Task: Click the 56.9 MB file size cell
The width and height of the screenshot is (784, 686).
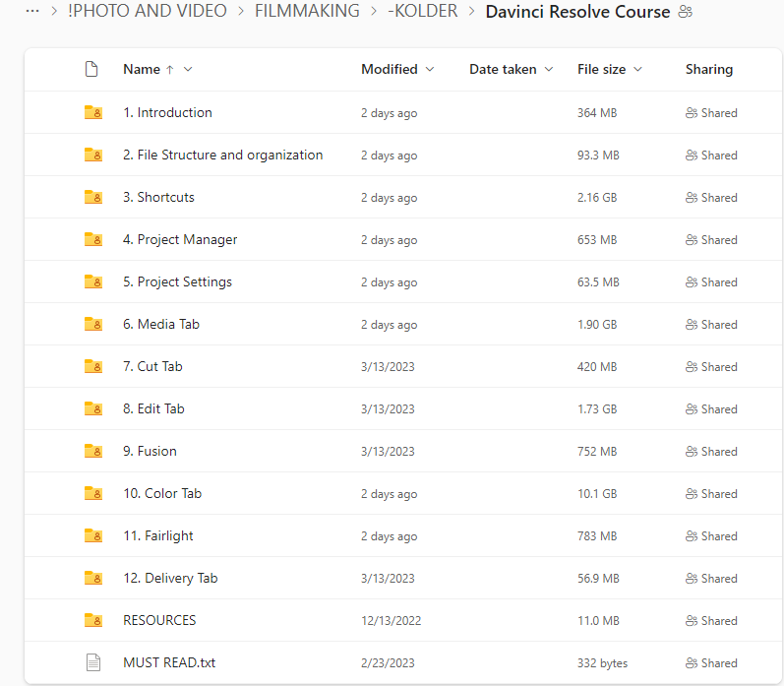Action: point(598,579)
